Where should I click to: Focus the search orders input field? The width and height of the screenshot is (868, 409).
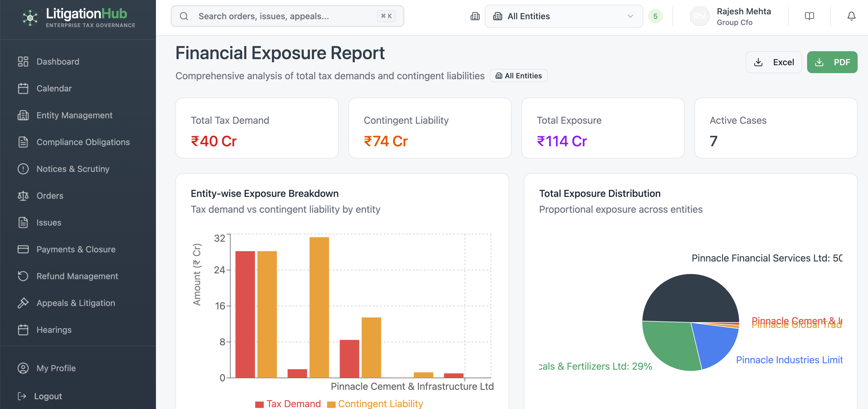tap(287, 16)
